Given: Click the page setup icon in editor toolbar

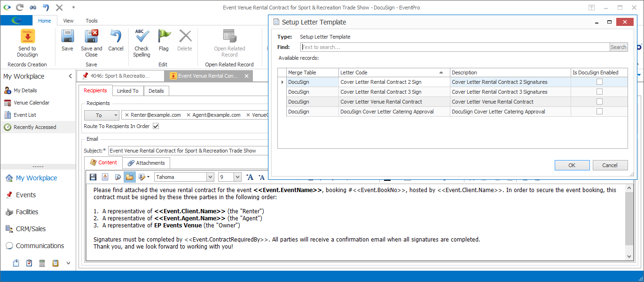Looking at the screenshot, I should click(x=105, y=177).
